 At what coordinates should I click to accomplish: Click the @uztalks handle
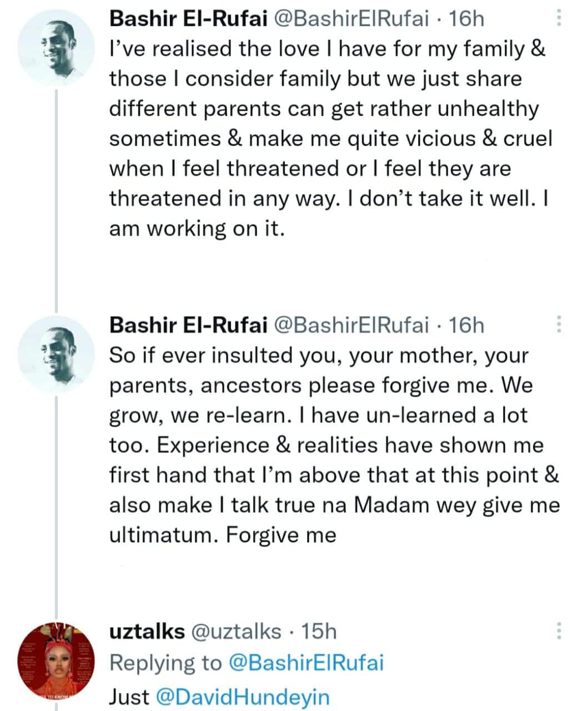[x=236, y=632]
